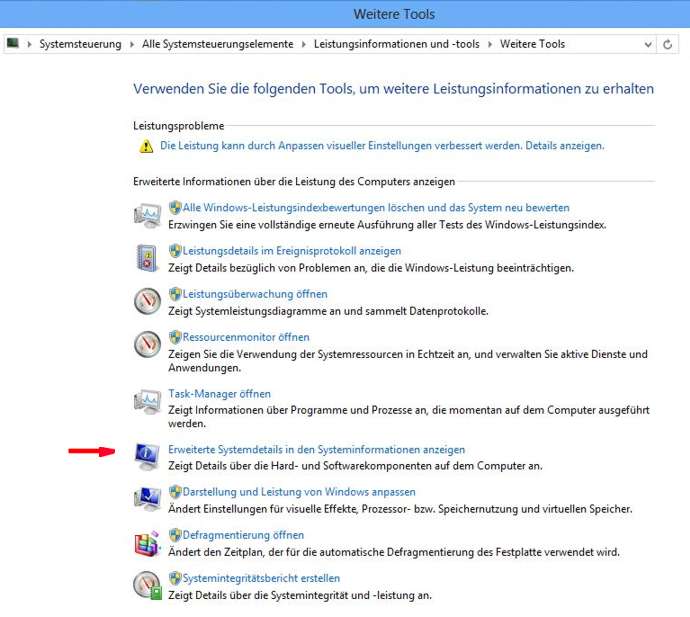
Task: Click description Ändert den Zeitplan für automatische Defragmentierung
Action: coord(394,552)
